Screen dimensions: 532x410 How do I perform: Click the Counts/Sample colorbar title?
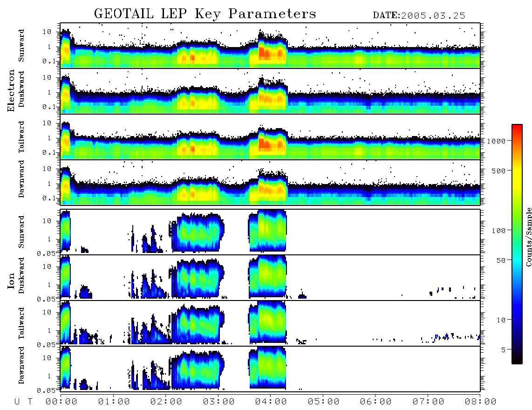(528, 237)
